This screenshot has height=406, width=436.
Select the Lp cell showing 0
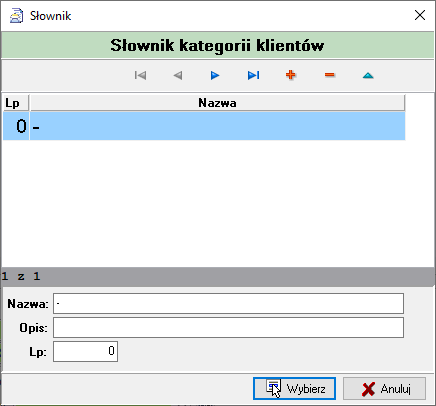pos(16,126)
